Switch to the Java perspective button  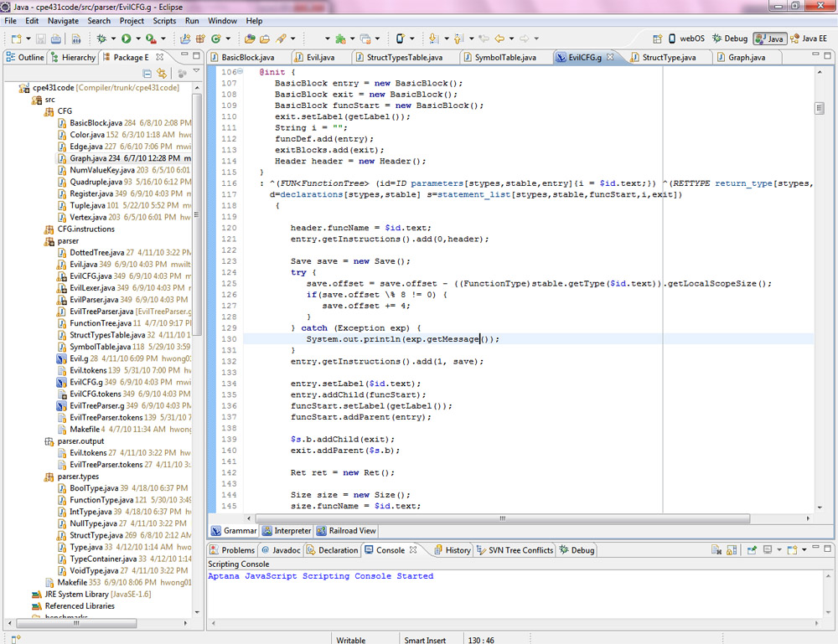(x=769, y=39)
